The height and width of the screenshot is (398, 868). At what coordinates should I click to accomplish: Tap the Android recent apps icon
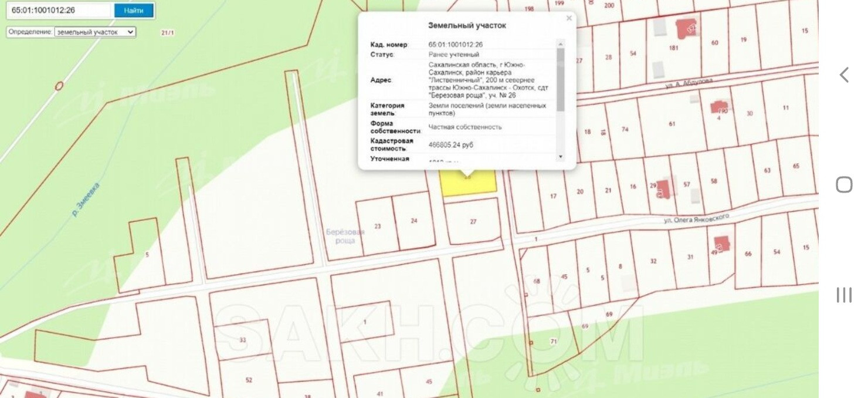[844, 295]
